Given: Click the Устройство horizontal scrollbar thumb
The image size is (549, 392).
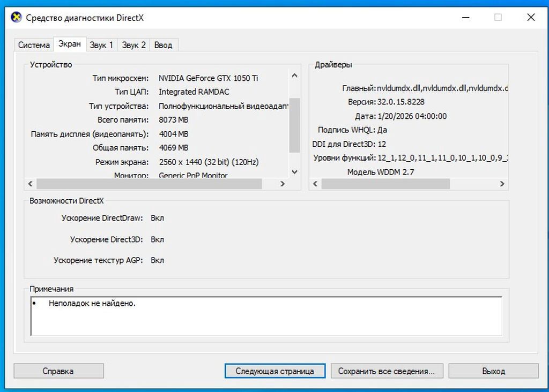Looking at the screenshot, I should 149,184.
